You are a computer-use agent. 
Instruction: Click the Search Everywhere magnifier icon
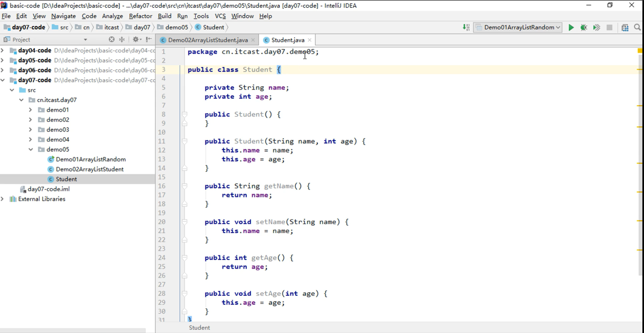(637, 27)
